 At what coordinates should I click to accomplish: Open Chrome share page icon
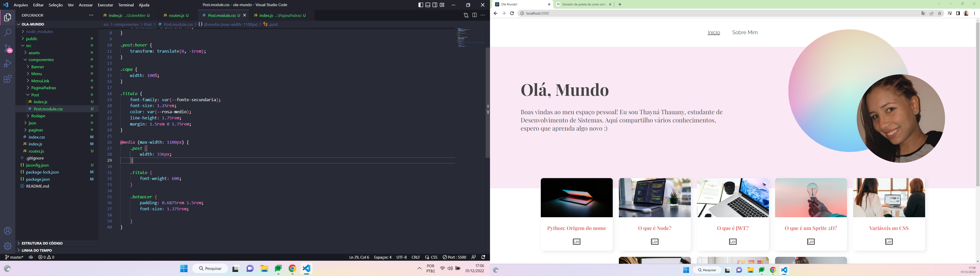(x=931, y=13)
